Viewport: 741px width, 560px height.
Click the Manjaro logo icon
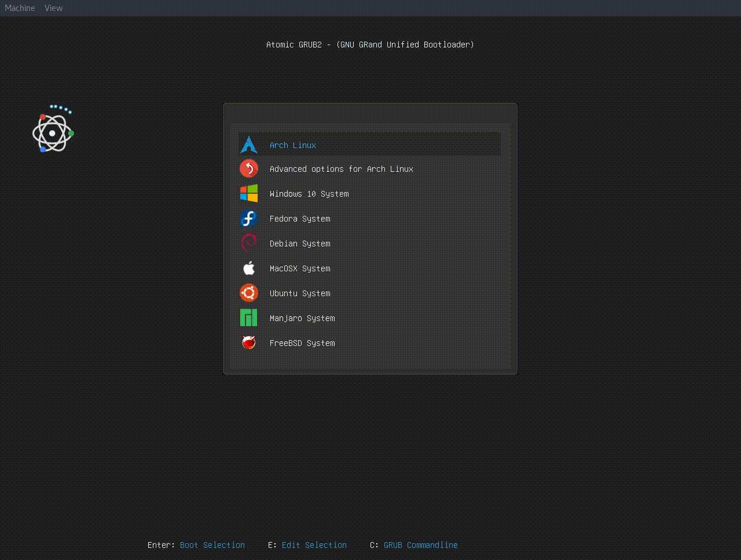pyautogui.click(x=248, y=318)
